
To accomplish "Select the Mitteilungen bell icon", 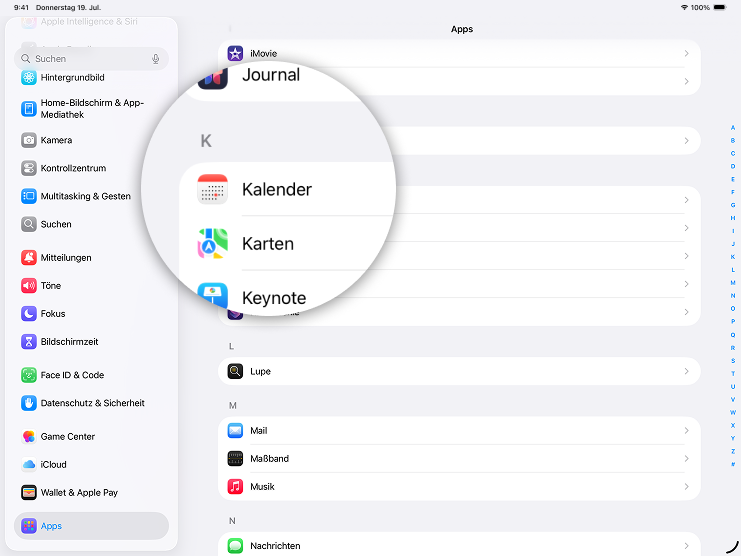I will (29, 257).
